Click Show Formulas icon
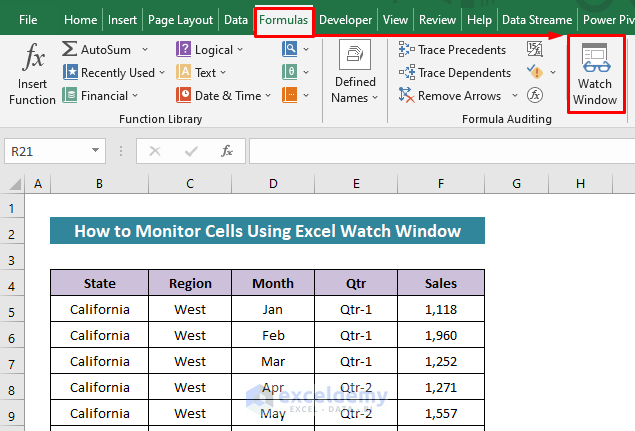The width and height of the screenshot is (635, 431). click(536, 49)
